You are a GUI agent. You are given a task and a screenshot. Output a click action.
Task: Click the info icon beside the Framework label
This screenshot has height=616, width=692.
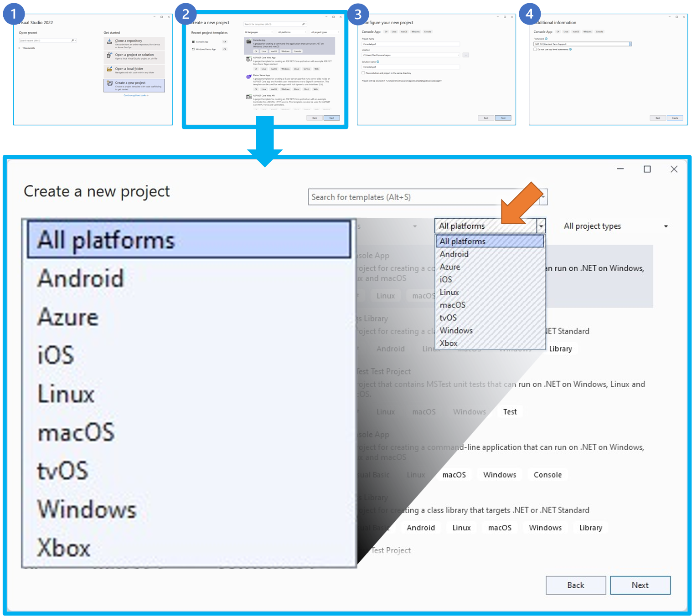[546, 39]
